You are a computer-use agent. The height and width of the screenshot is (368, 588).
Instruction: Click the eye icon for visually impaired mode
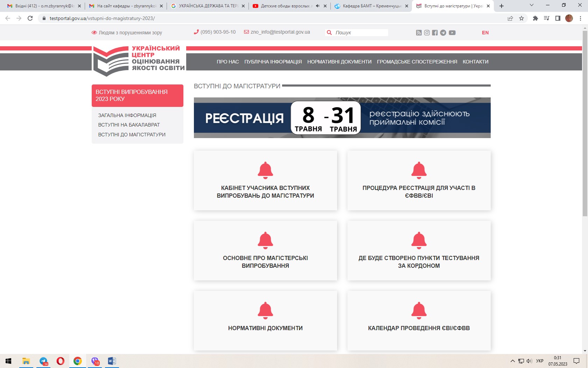[x=94, y=33]
